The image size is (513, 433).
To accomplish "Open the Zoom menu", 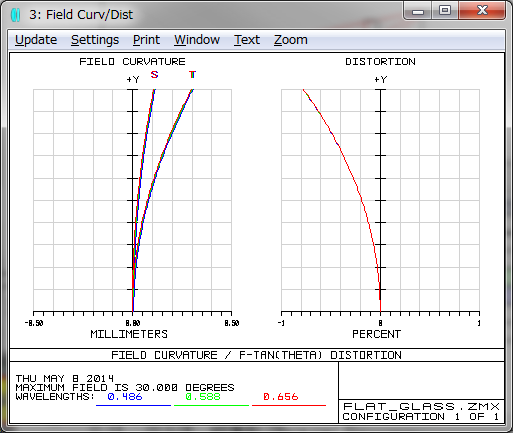I will point(291,40).
